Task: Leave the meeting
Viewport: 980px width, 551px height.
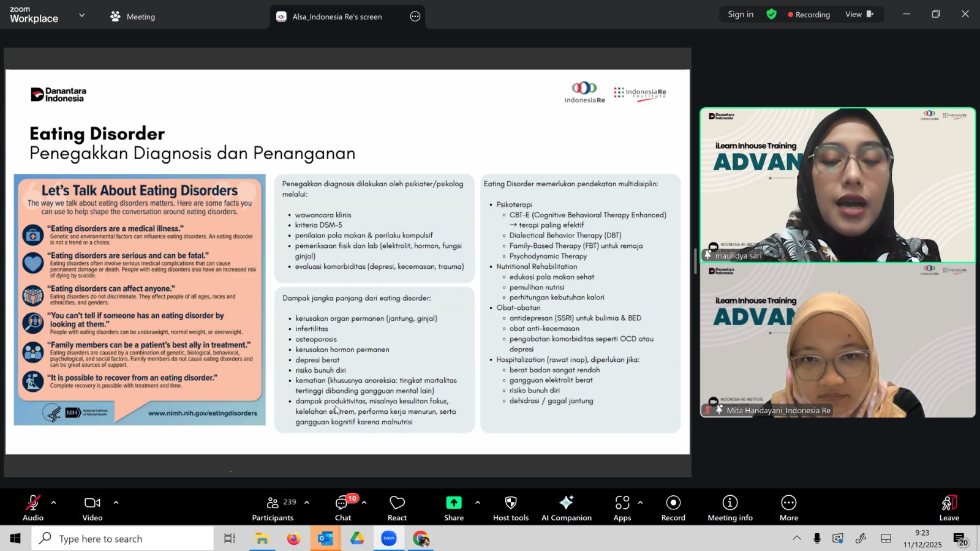Action: [x=949, y=508]
